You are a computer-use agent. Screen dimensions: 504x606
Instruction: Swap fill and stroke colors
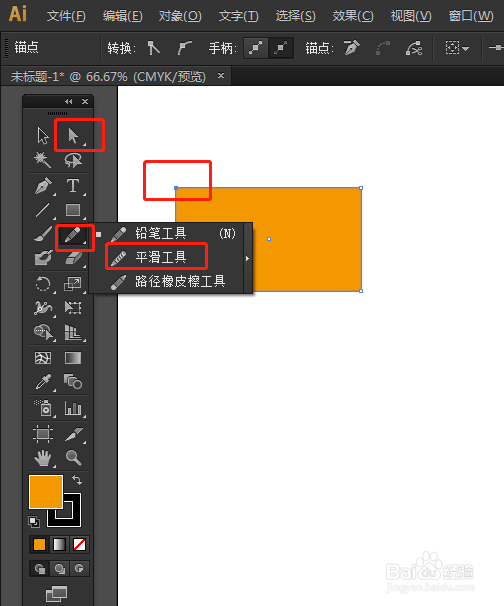77,480
